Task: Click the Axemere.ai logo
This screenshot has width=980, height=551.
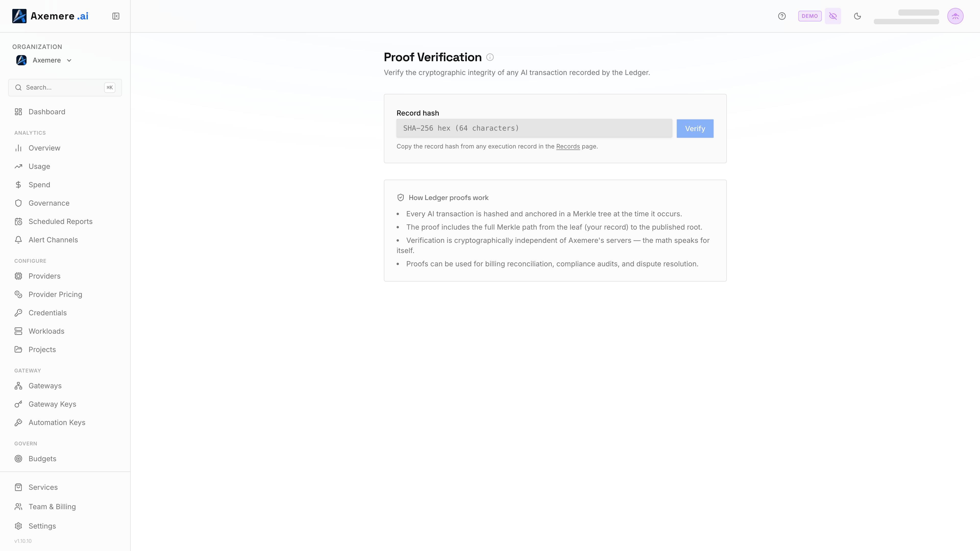Action: [50, 16]
